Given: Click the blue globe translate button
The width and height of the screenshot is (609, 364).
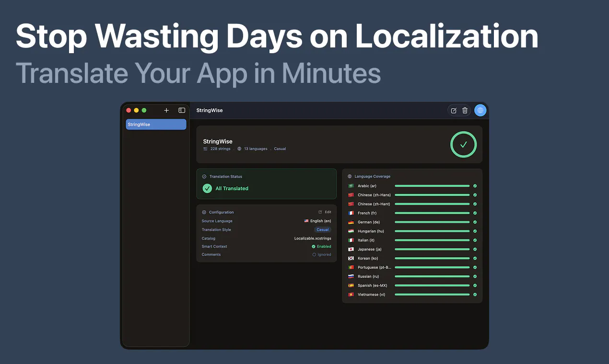Looking at the screenshot, I should coord(480,110).
